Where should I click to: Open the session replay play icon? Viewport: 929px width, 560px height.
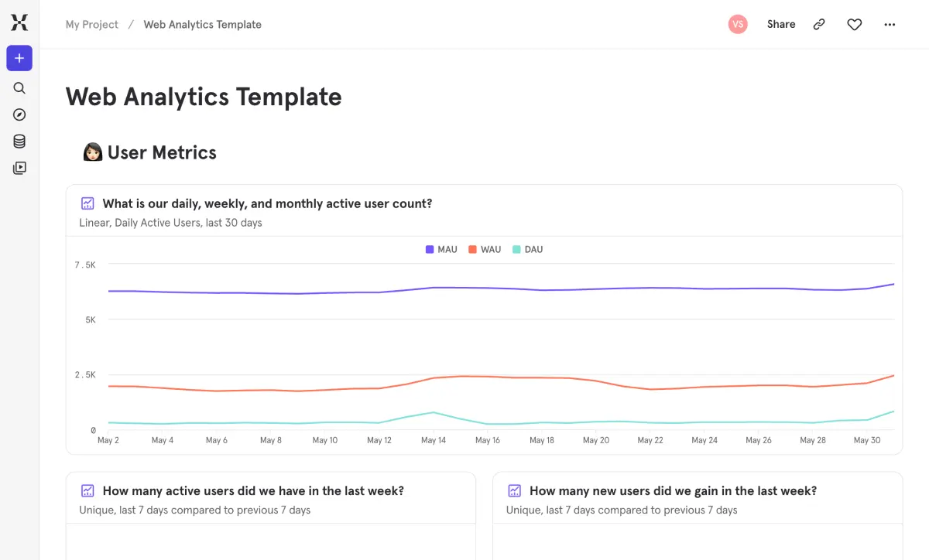19,167
